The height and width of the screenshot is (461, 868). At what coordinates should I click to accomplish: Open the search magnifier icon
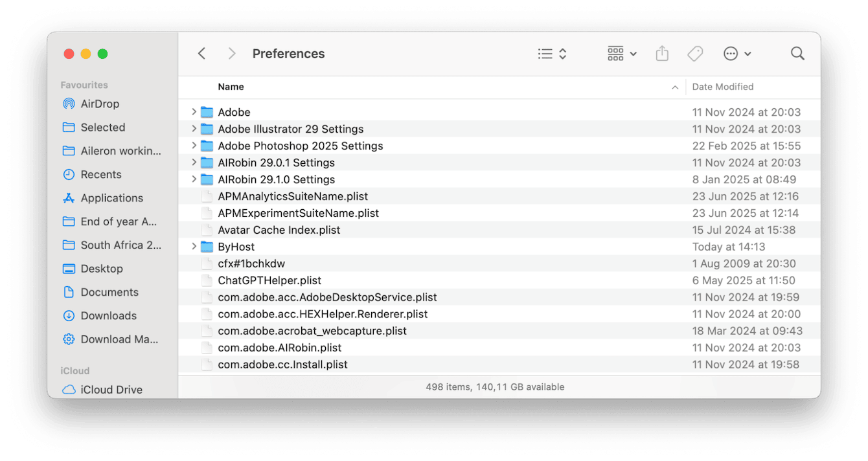click(x=797, y=54)
